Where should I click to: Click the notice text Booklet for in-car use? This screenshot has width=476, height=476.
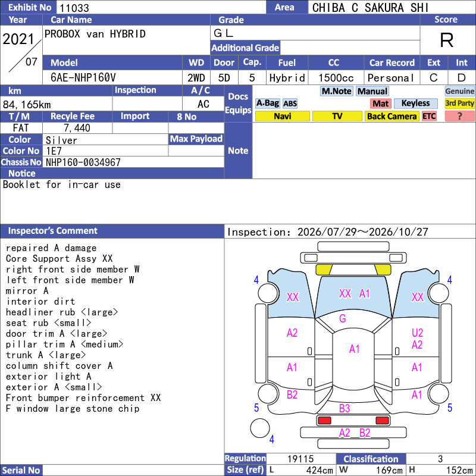62,184
